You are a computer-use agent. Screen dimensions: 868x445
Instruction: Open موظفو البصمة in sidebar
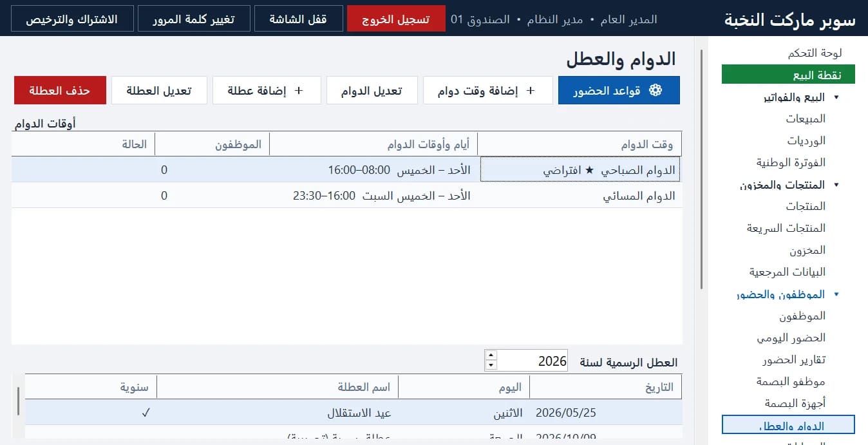(791, 381)
